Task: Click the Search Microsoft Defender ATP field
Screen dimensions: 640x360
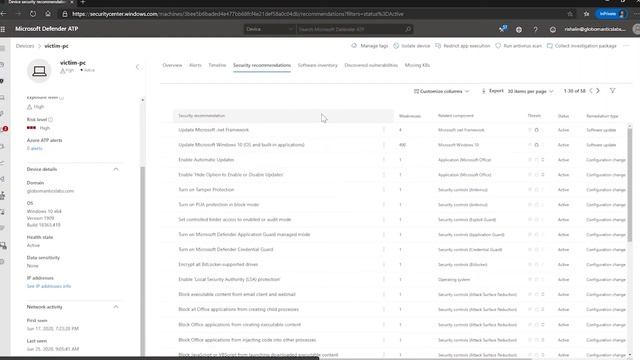Action: (350, 29)
